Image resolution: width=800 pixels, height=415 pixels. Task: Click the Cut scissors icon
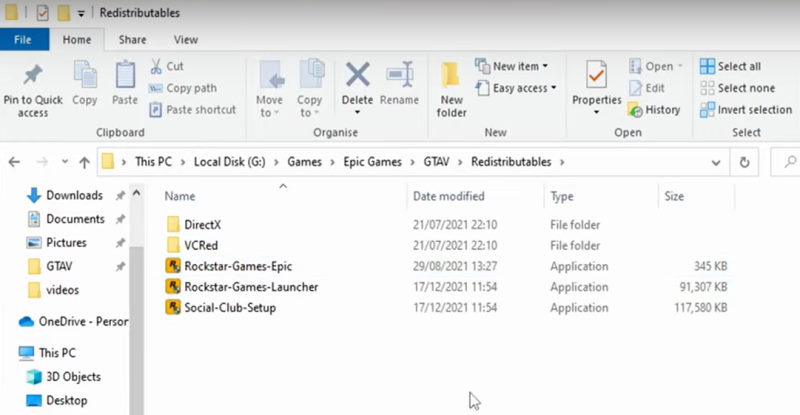click(x=157, y=66)
